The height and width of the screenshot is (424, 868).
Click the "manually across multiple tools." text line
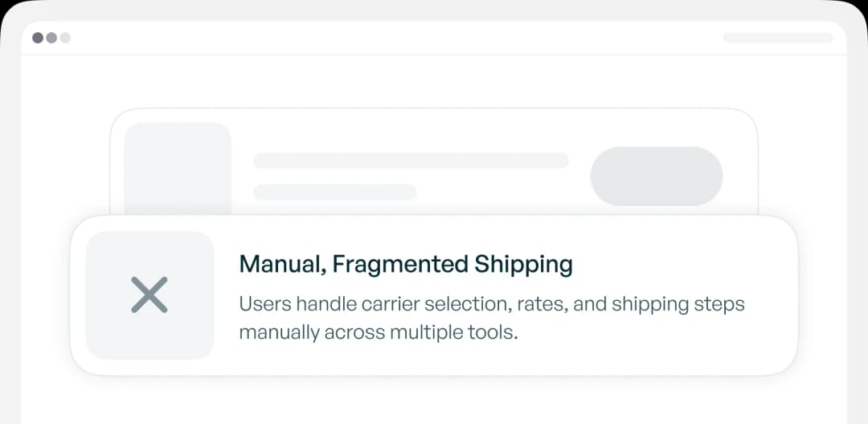click(x=379, y=331)
